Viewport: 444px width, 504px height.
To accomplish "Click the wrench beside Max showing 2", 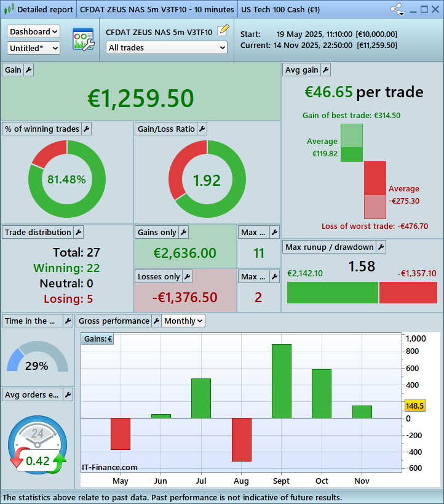I will click(x=274, y=276).
